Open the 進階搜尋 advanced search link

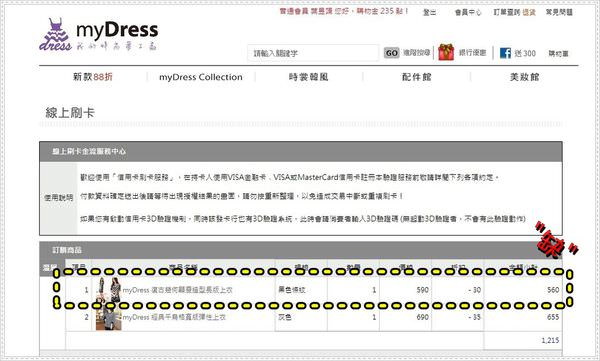pos(417,53)
